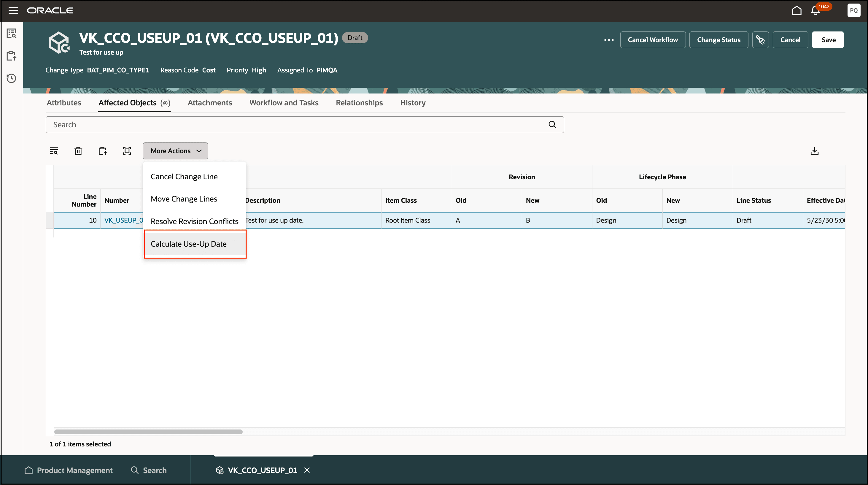This screenshot has width=868, height=485.
Task: Click the magic wand icon near Cancel
Action: (x=761, y=39)
